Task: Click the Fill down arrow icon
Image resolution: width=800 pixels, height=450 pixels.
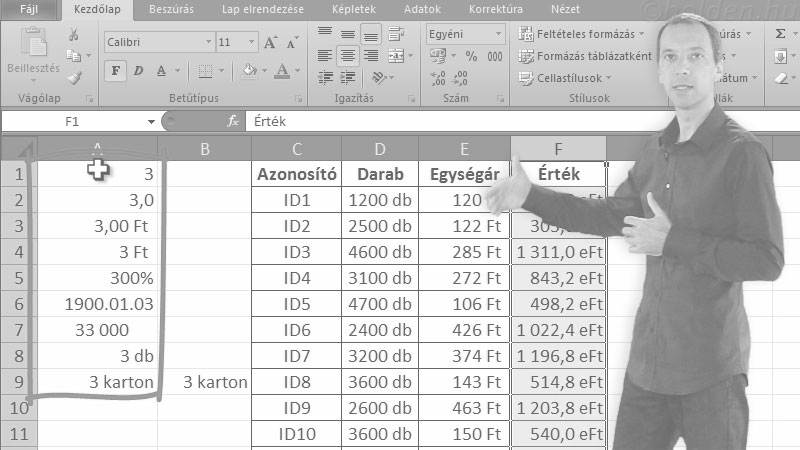Action: pyautogui.click(x=781, y=56)
